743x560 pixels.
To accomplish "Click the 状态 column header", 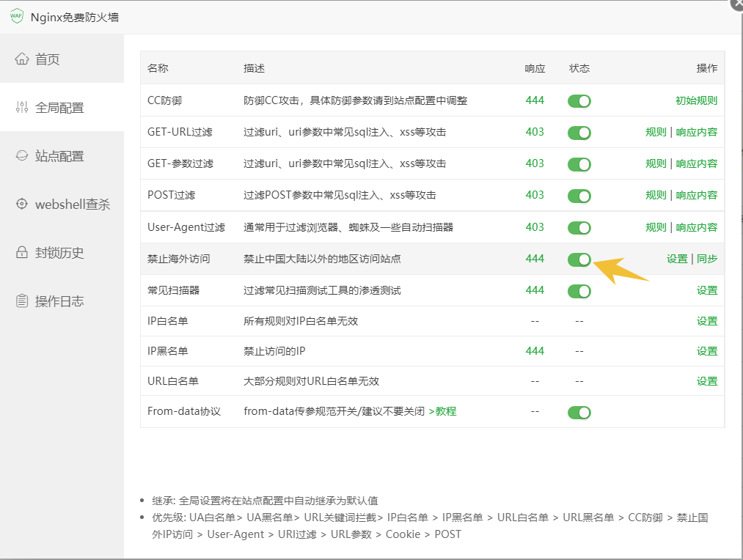I will coord(579,68).
